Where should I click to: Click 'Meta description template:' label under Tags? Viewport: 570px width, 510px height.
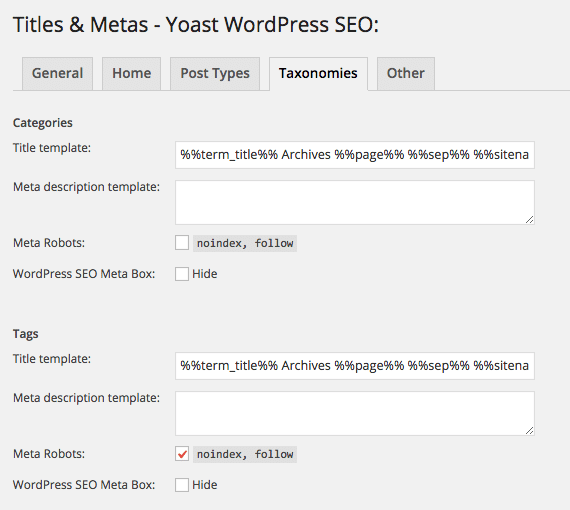tap(87, 398)
